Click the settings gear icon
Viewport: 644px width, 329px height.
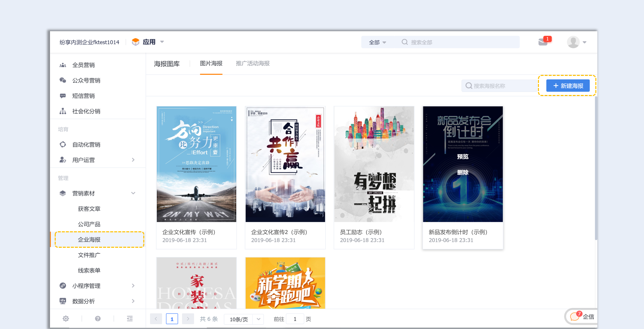point(66,319)
